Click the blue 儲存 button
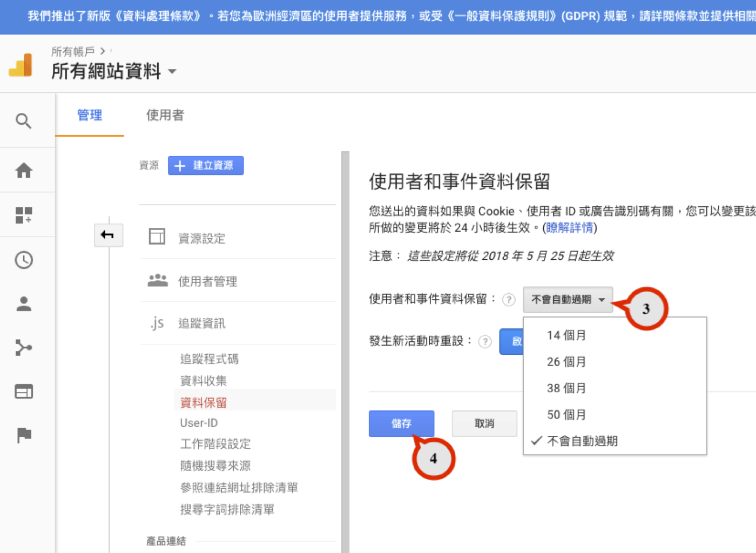The image size is (756, 553). (x=401, y=423)
